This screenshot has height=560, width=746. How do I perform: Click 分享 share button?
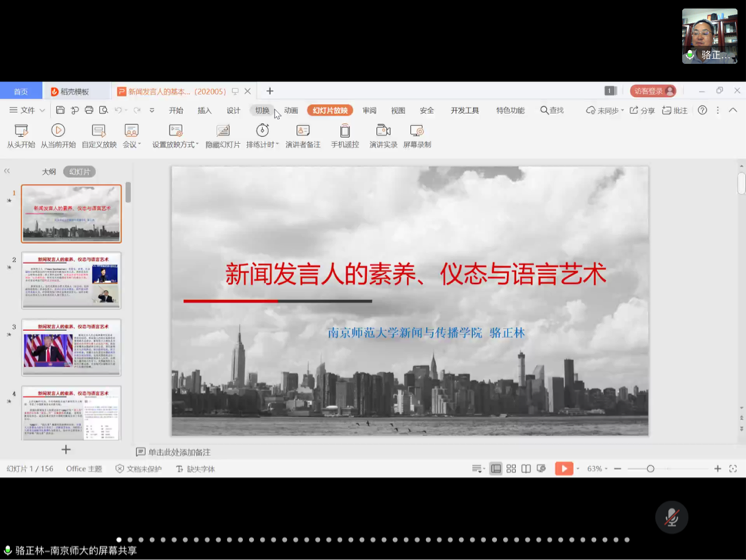[642, 111]
